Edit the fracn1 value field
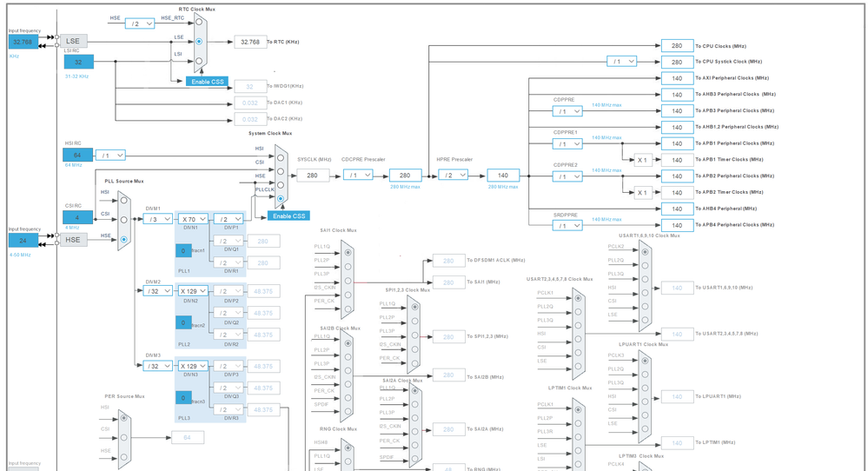The width and height of the screenshot is (868, 471). tap(183, 251)
